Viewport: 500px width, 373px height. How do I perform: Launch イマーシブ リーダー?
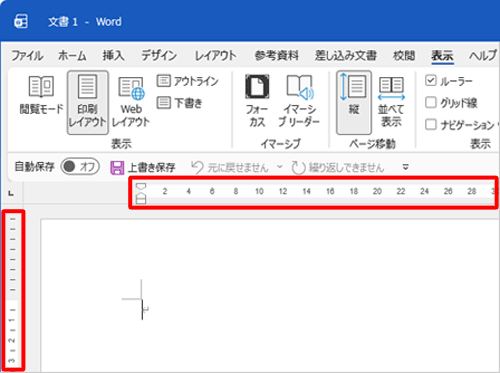[x=299, y=101]
